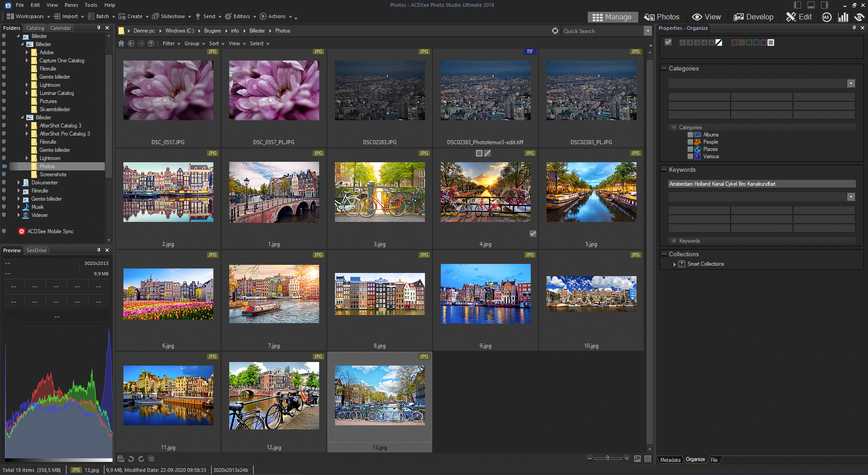Expand Smart Collections
The height and width of the screenshot is (475, 868).
674,264
